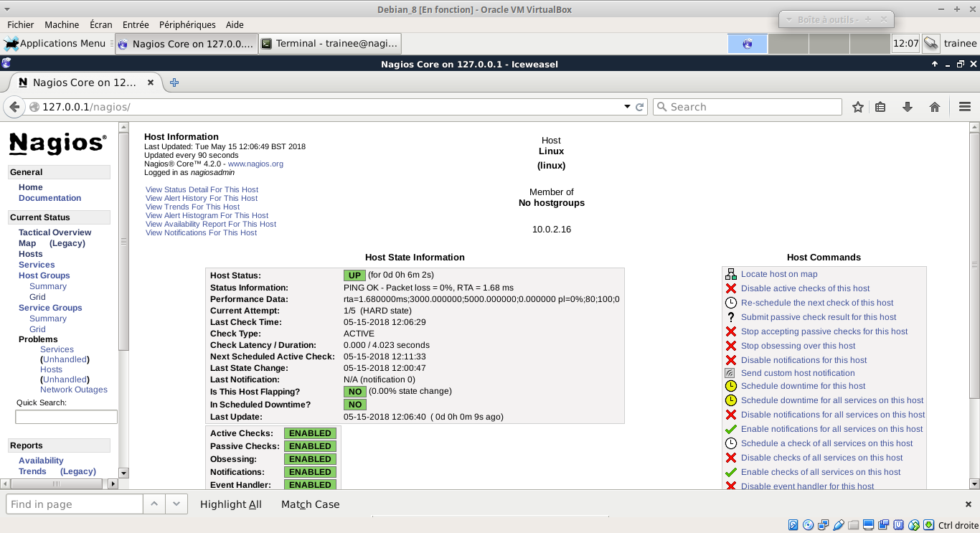Viewport: 980px width, 533px height.
Task: Open the Hosts sidebar link
Action: 31,254
